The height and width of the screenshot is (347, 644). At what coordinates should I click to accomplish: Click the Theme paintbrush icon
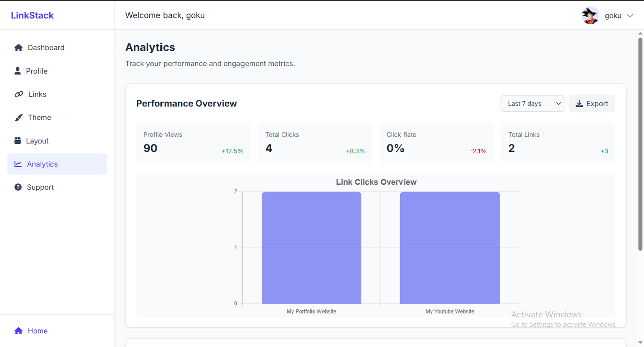pos(19,117)
